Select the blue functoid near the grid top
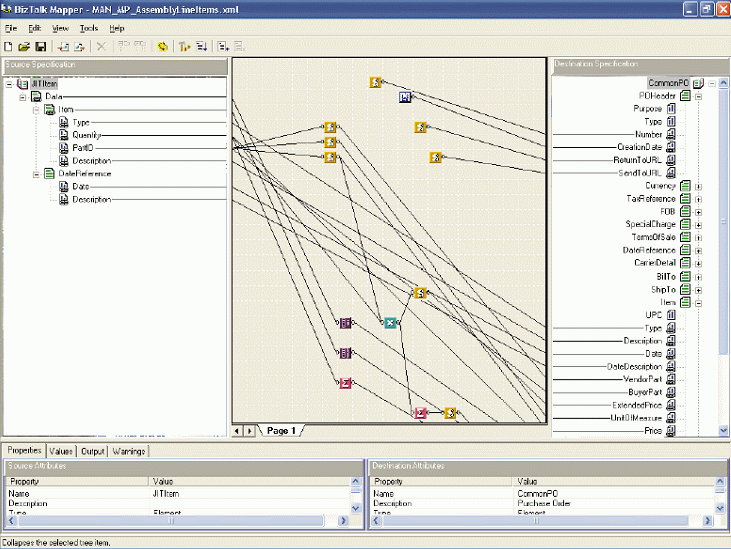The width and height of the screenshot is (731, 549). pos(405,97)
